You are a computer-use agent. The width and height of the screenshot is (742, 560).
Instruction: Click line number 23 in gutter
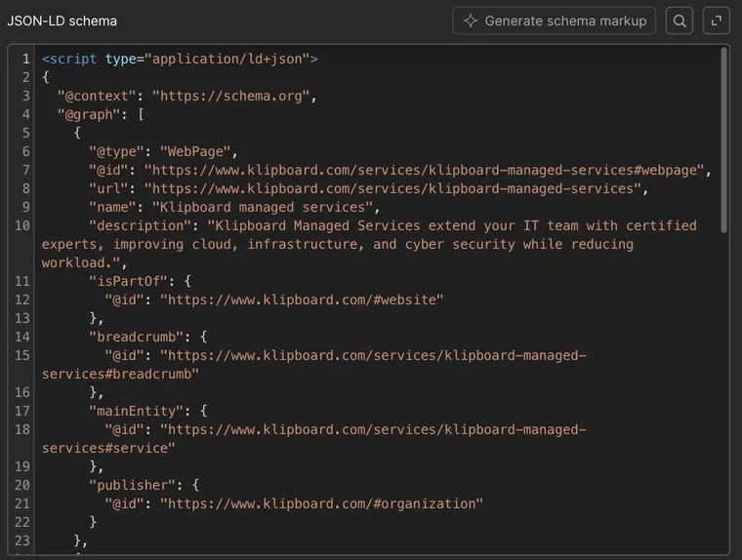[22, 540]
